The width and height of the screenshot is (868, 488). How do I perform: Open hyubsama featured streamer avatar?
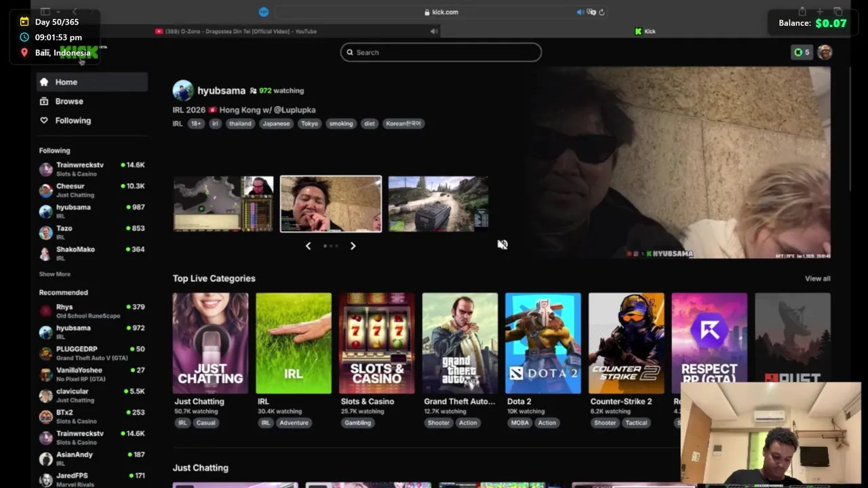[183, 90]
